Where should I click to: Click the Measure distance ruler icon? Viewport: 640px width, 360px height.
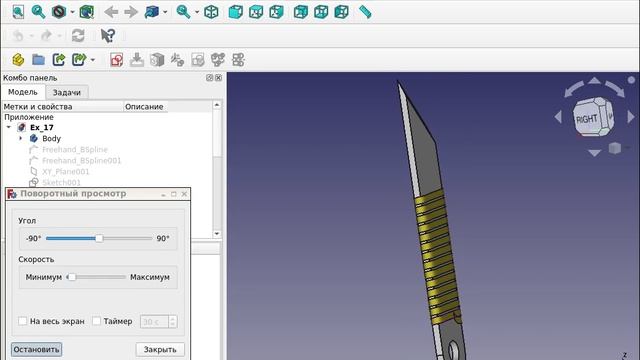click(x=365, y=12)
